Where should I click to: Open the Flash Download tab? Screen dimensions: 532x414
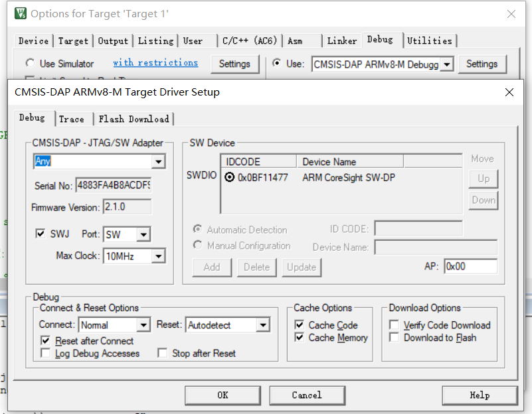133,119
